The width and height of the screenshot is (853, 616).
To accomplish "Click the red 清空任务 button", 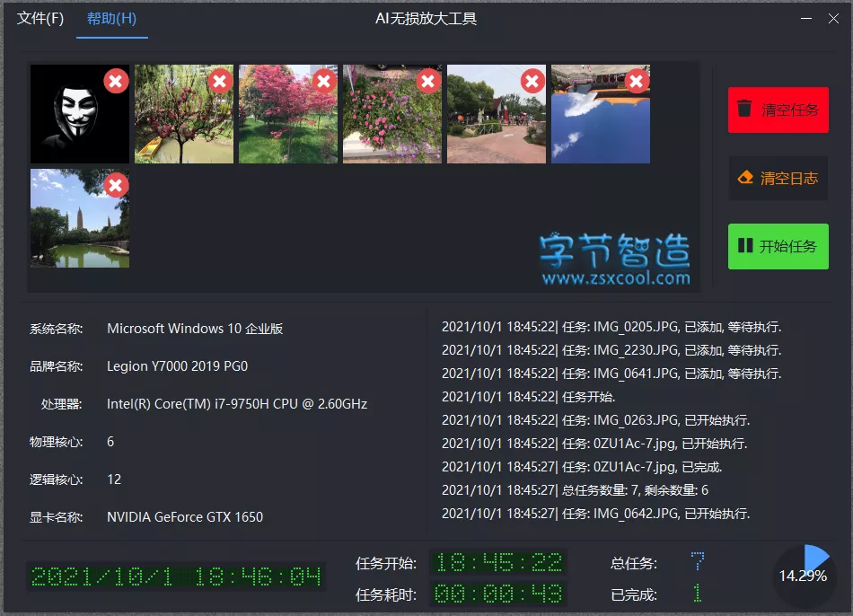I will point(778,110).
